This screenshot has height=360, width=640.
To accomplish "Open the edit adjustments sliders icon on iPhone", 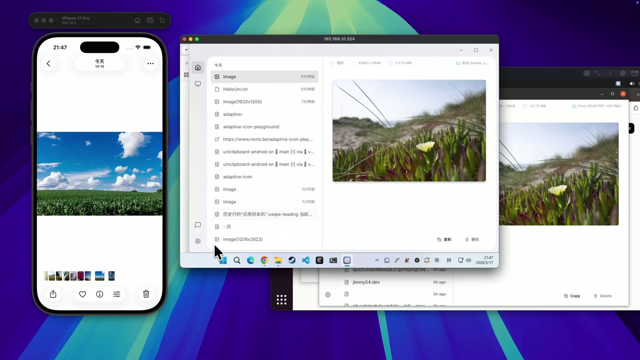I will pos(117,294).
